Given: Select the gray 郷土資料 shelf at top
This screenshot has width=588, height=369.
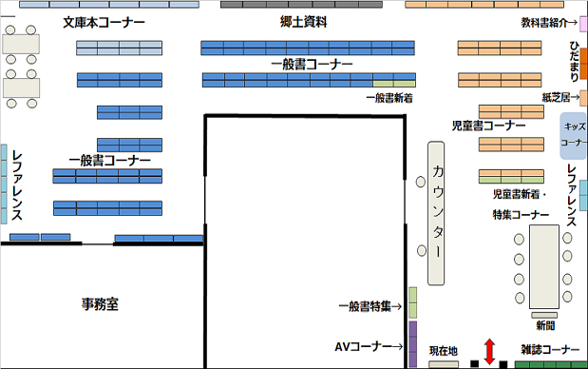Looking at the screenshot, I should pos(301,5).
